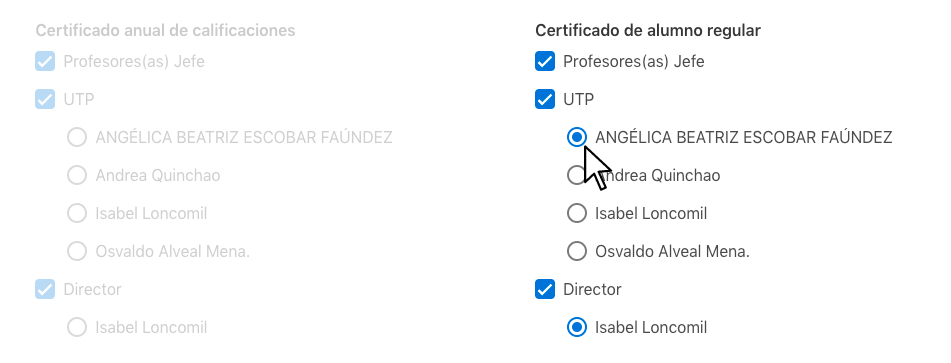Toggle Profesores(as) Jefe in Certificado anual de calificaciones
Screen dimensions: 951x363
coord(45,61)
